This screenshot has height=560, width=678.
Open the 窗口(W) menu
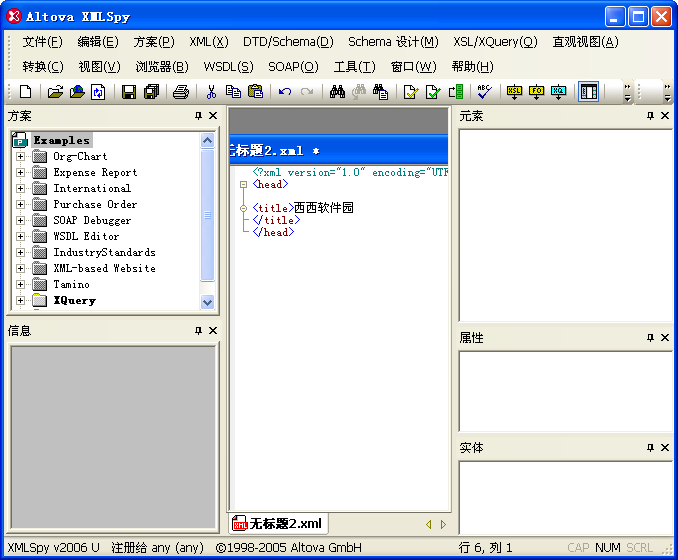pyautogui.click(x=414, y=67)
